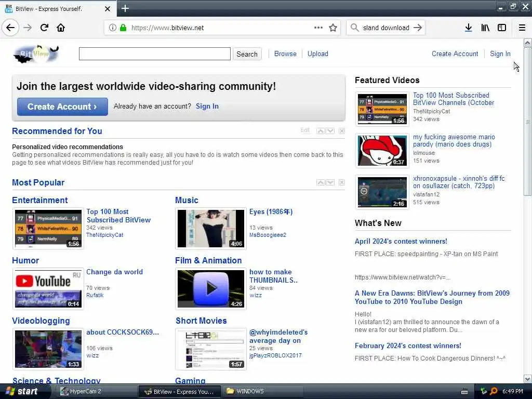The image size is (532, 399).
Task: Click the browser Back arrow button
Action: point(10,28)
